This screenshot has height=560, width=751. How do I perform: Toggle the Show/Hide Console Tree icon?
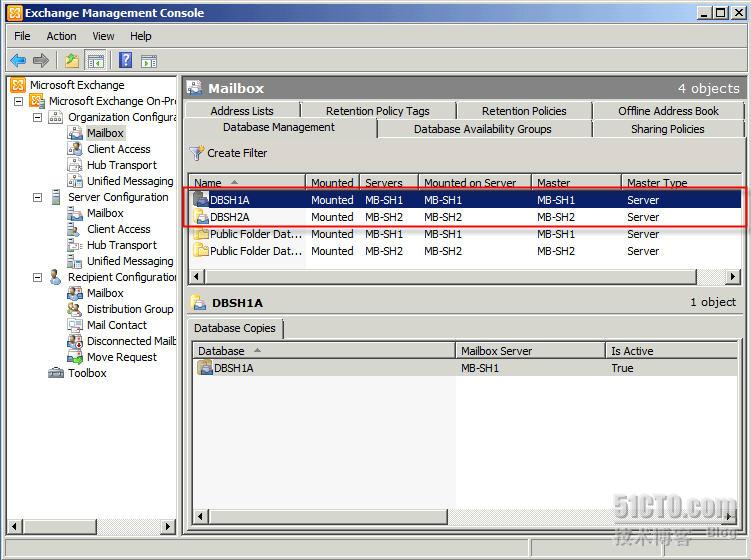[95, 61]
